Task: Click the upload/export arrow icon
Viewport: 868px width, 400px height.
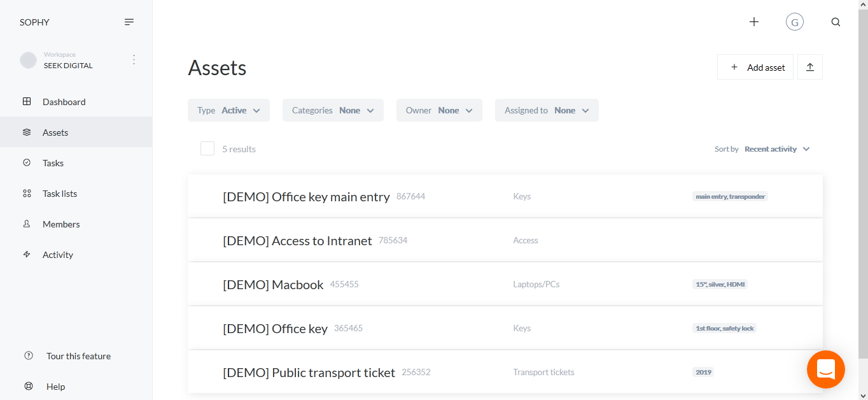Action: [810, 67]
